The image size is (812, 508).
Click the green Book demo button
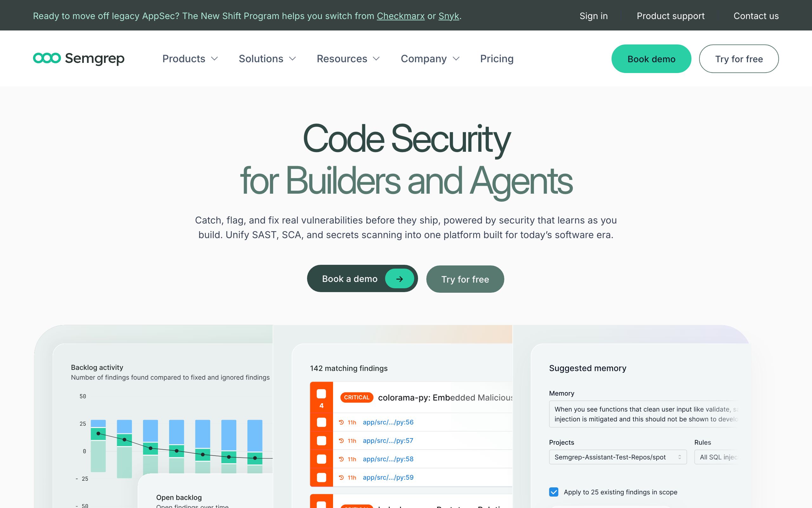651,59
